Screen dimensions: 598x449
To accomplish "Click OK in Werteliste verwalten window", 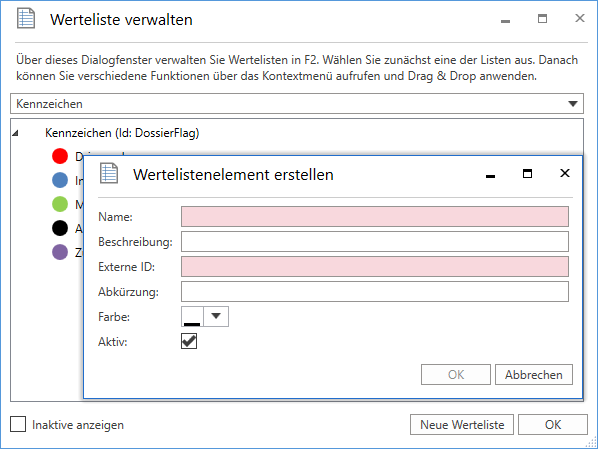I will click(553, 425).
